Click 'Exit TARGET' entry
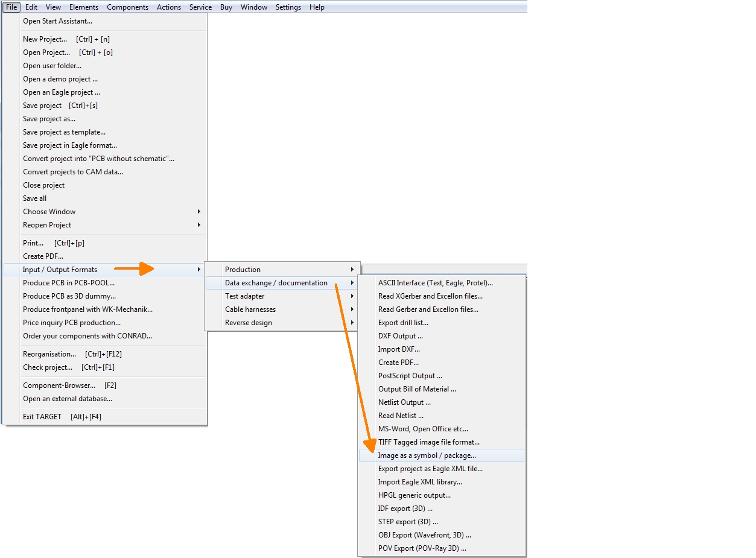 click(42, 417)
